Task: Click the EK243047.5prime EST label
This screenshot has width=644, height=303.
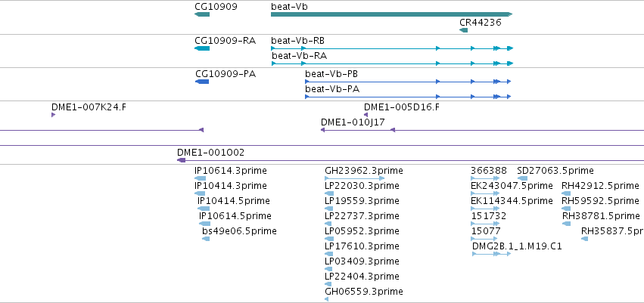Action: (512, 186)
